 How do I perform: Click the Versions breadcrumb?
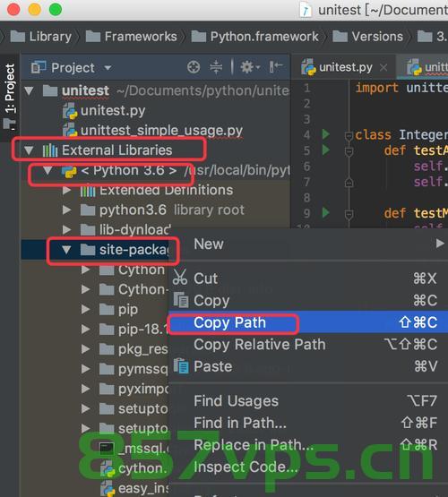pyautogui.click(x=367, y=37)
